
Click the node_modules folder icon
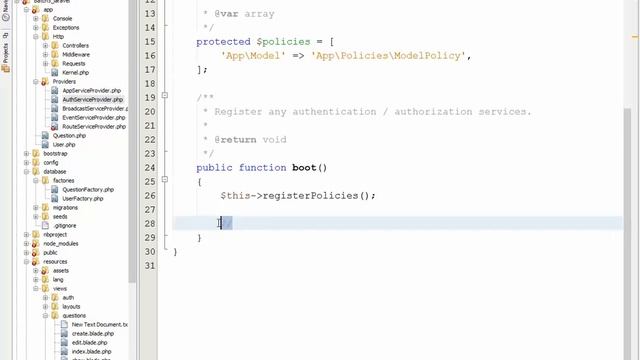(x=36, y=244)
